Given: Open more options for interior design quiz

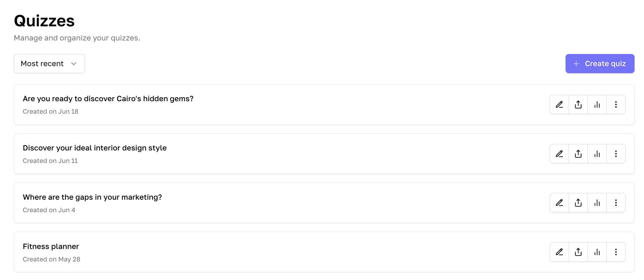Looking at the screenshot, I should tap(616, 154).
